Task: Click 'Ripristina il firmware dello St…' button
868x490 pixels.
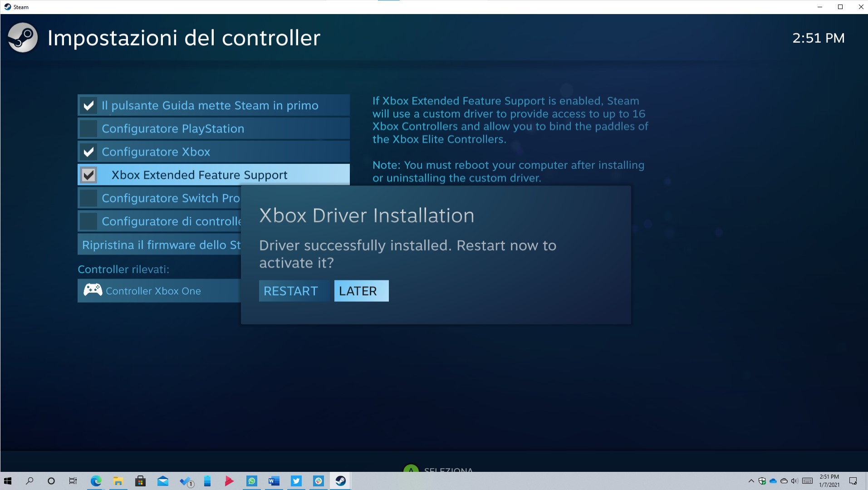Action: (159, 245)
